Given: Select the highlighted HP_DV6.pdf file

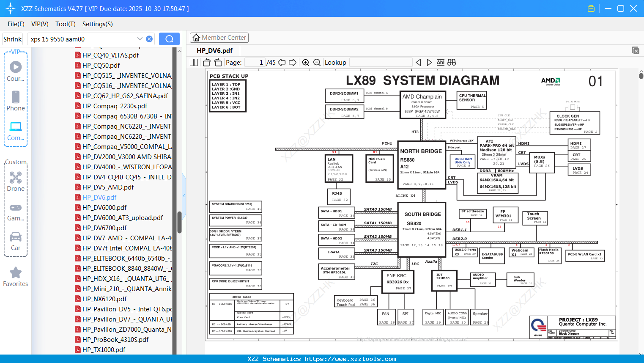Looking at the screenshot, I should pyautogui.click(x=99, y=198).
